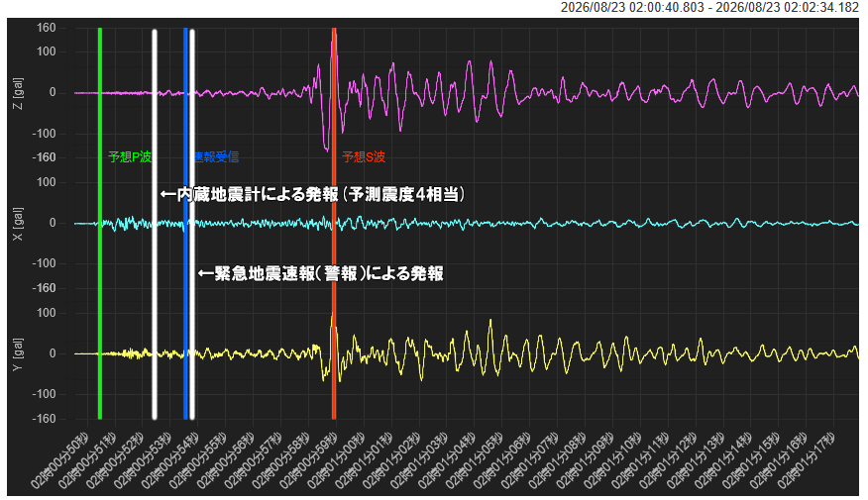
Task: Click the Y [gal] axis label
Action: pyautogui.click(x=18, y=354)
